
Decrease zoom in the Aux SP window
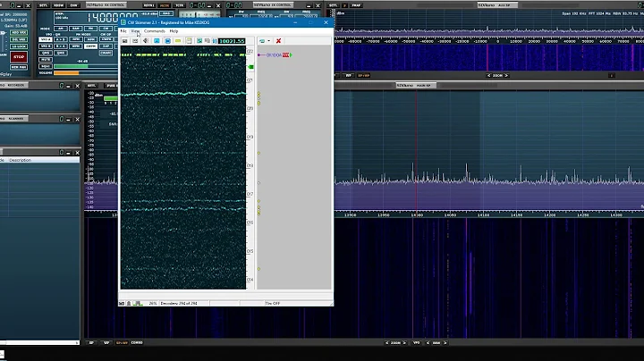pos(488,75)
